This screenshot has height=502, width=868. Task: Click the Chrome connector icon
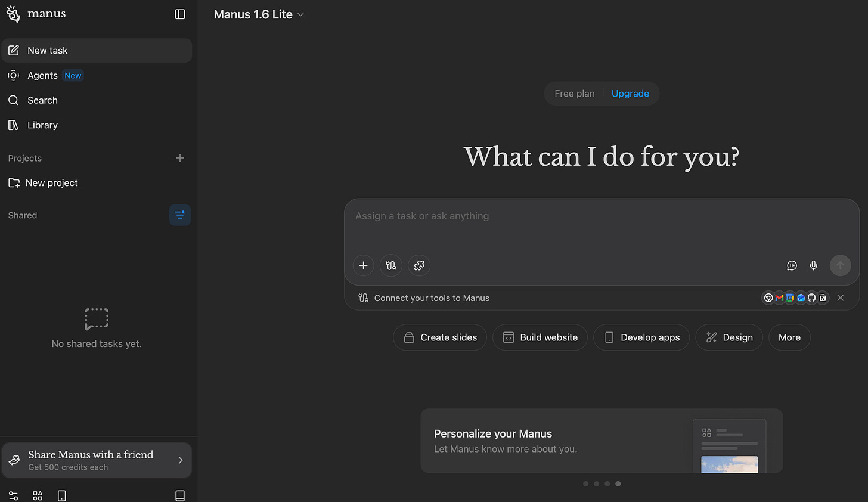click(768, 298)
